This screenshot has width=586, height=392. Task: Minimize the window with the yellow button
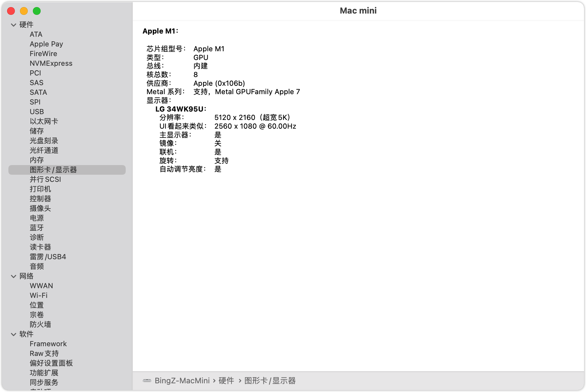[24, 11]
